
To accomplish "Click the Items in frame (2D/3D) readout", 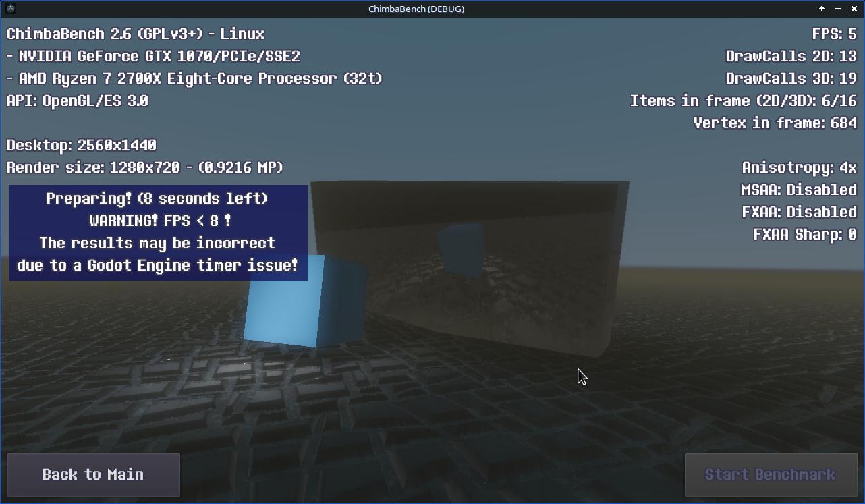I will pos(744,101).
